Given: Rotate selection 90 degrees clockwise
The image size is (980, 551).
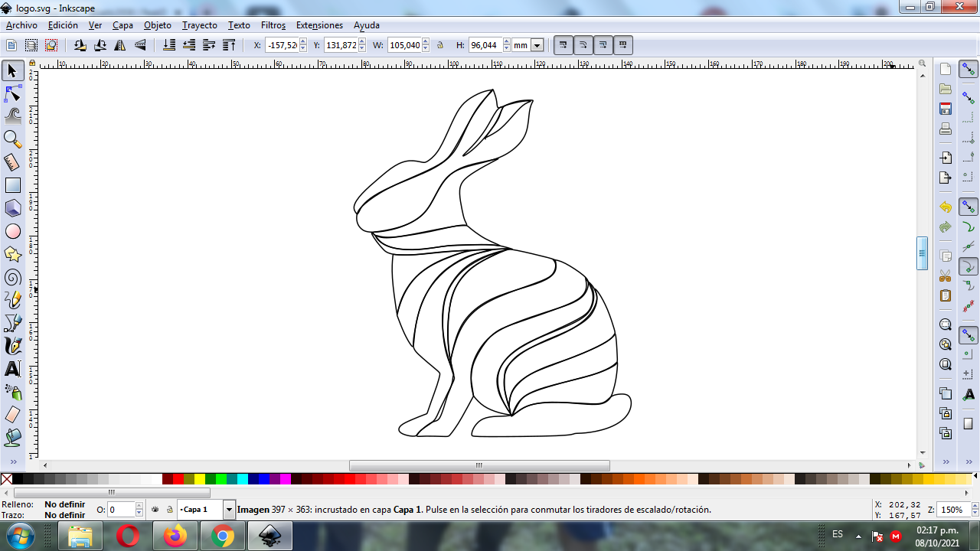Looking at the screenshot, I should click(100, 45).
